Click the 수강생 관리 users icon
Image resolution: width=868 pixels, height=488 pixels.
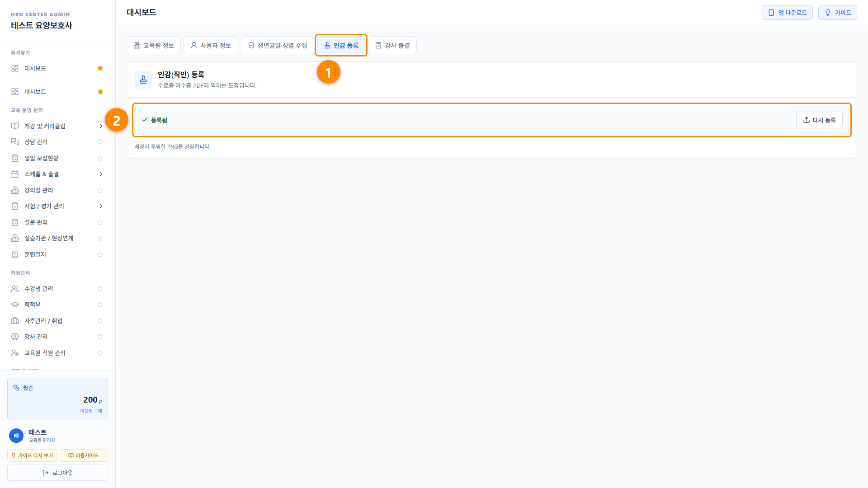click(x=15, y=289)
